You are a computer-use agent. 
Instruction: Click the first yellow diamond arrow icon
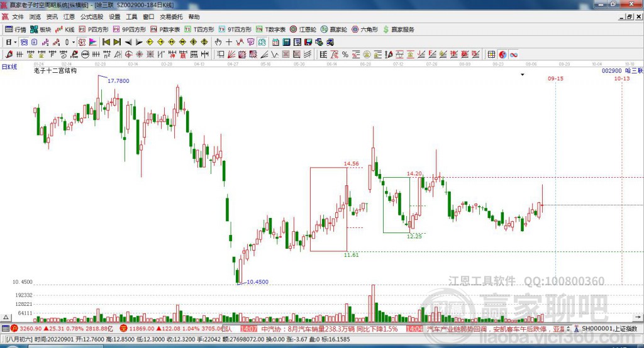(150, 42)
